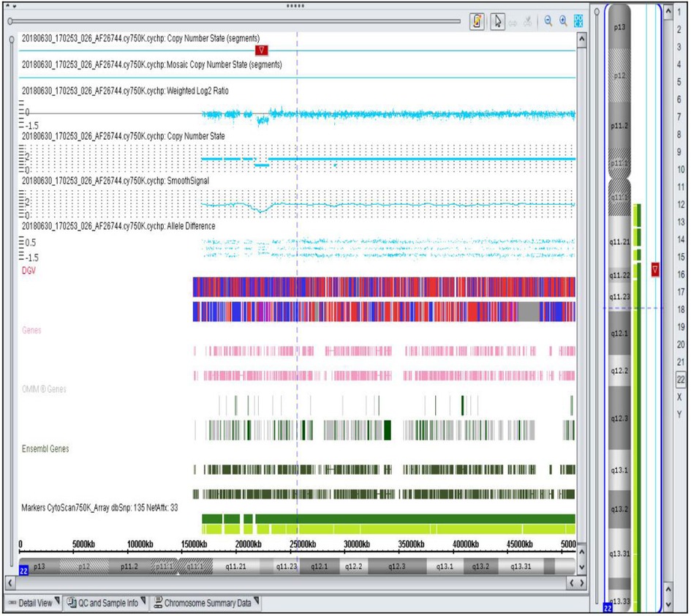This screenshot has width=691, height=616.
Task: Click the 'Markers CytoScan750K_Array' track label
Action: coord(99,508)
